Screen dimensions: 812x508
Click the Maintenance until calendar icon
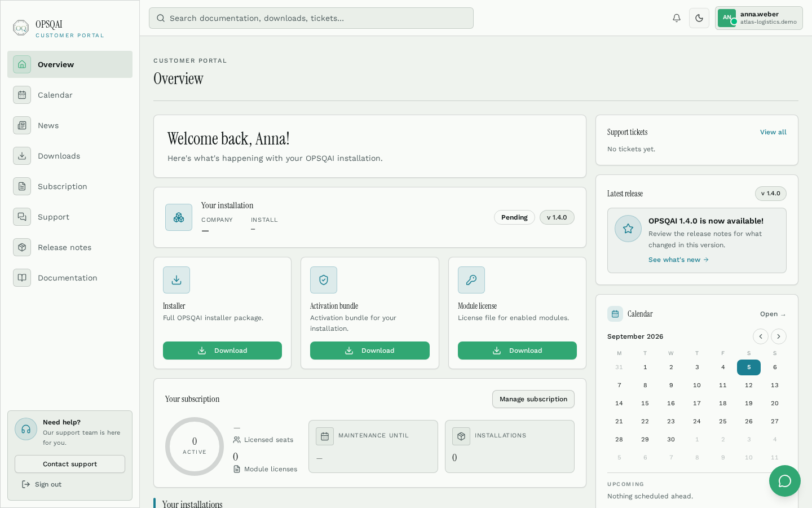325,436
